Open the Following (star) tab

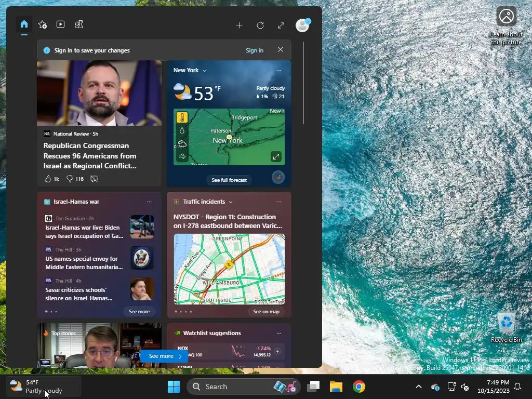(43, 24)
